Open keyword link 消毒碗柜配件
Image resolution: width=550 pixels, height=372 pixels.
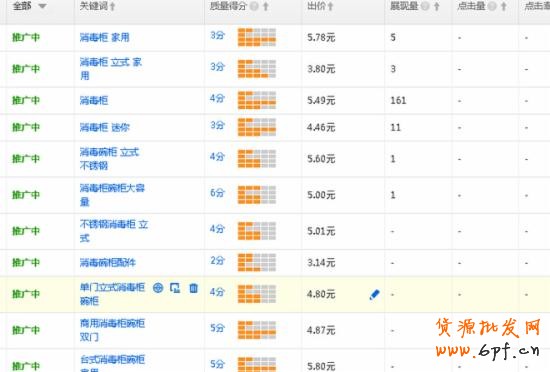tap(108, 263)
